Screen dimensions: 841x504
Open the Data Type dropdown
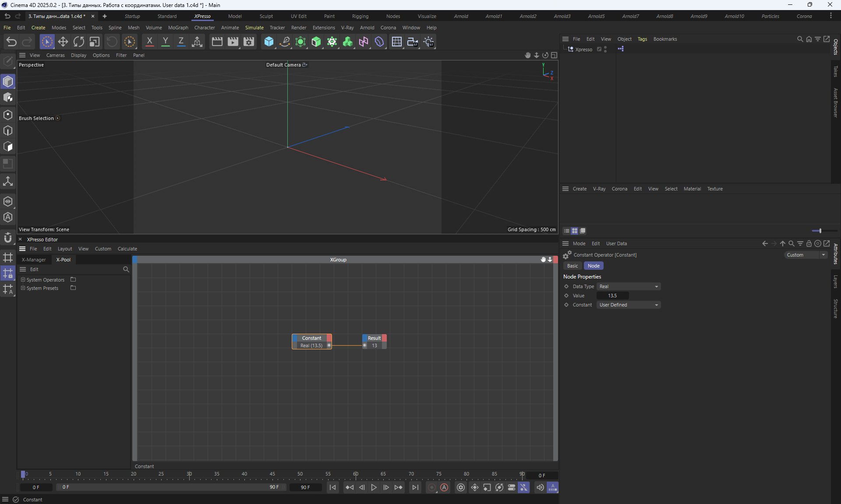point(629,286)
